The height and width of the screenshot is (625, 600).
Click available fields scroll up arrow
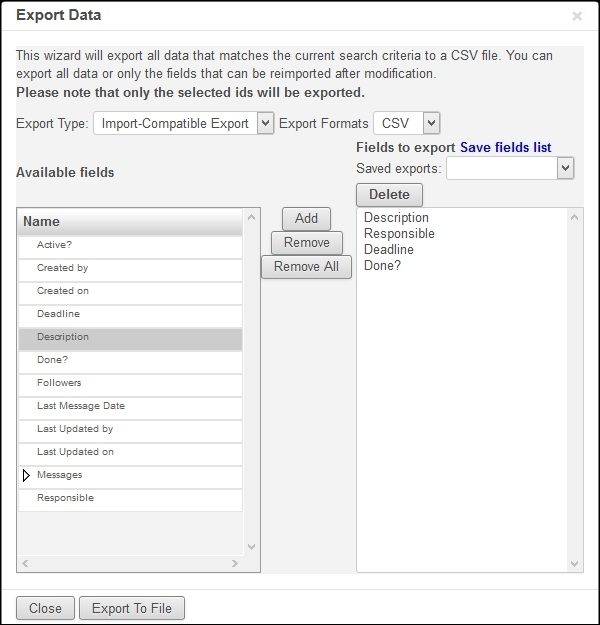coord(251,218)
